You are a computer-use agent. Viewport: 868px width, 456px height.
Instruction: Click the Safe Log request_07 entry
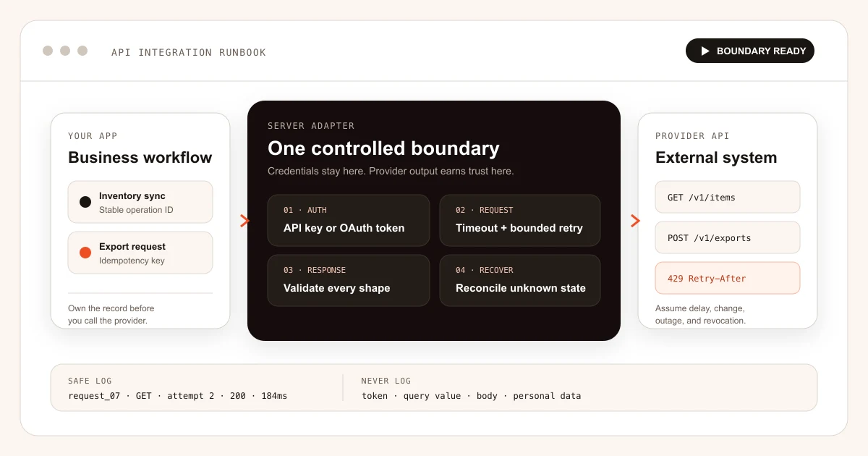177,396
